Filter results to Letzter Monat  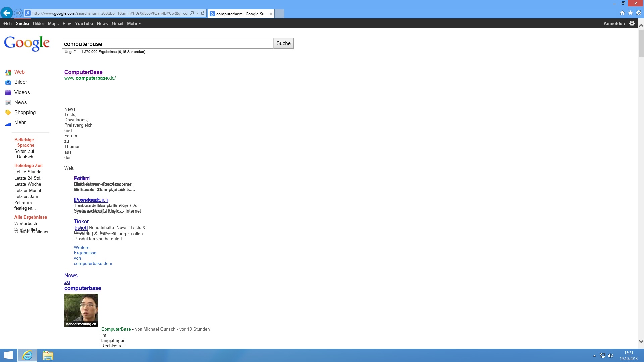coord(28,190)
